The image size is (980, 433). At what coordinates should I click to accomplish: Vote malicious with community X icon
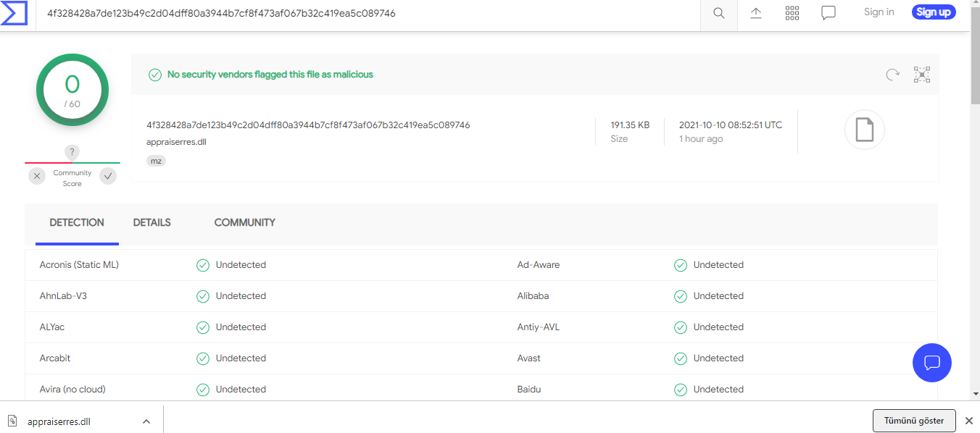click(x=38, y=176)
